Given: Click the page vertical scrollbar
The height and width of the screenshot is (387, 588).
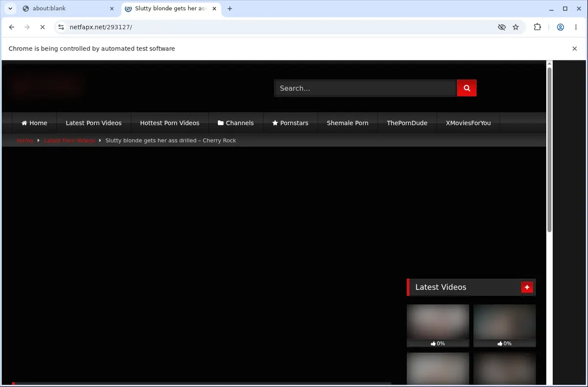Looking at the screenshot, I should click(549, 149).
